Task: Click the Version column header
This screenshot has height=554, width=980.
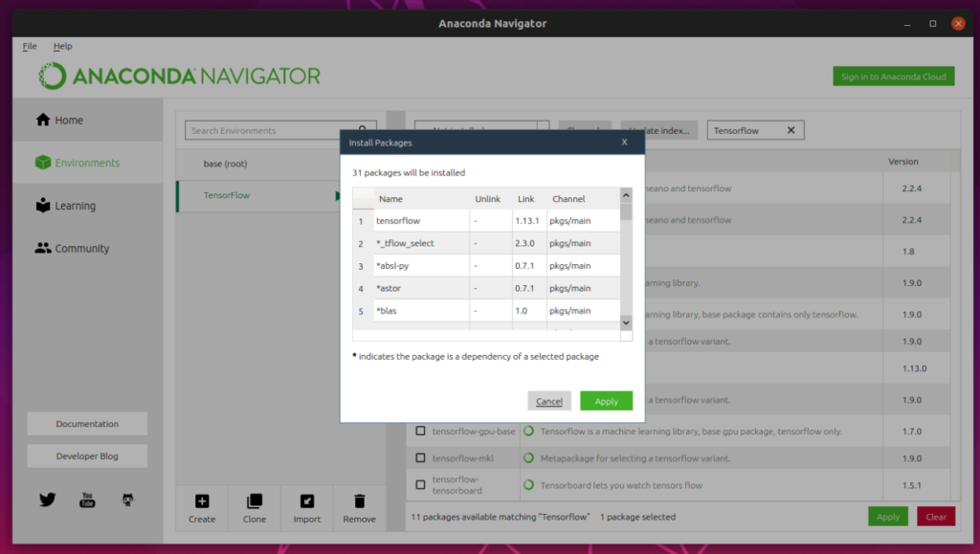Action: 903,161
